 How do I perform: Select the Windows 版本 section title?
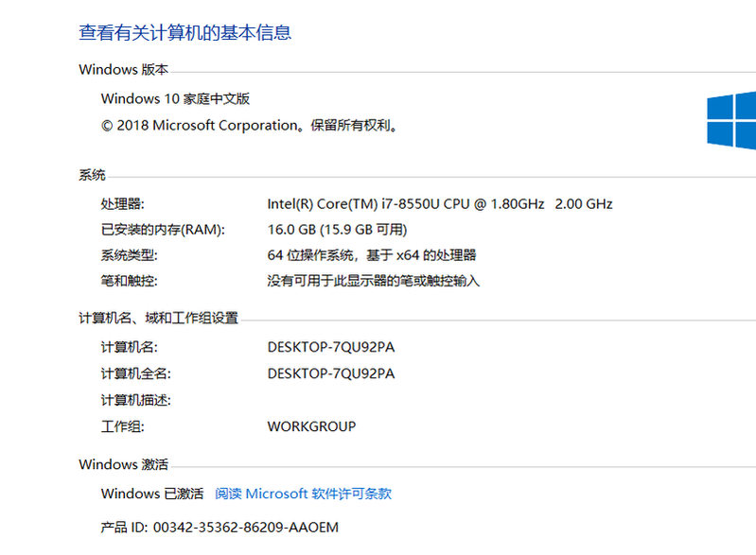coord(123,69)
